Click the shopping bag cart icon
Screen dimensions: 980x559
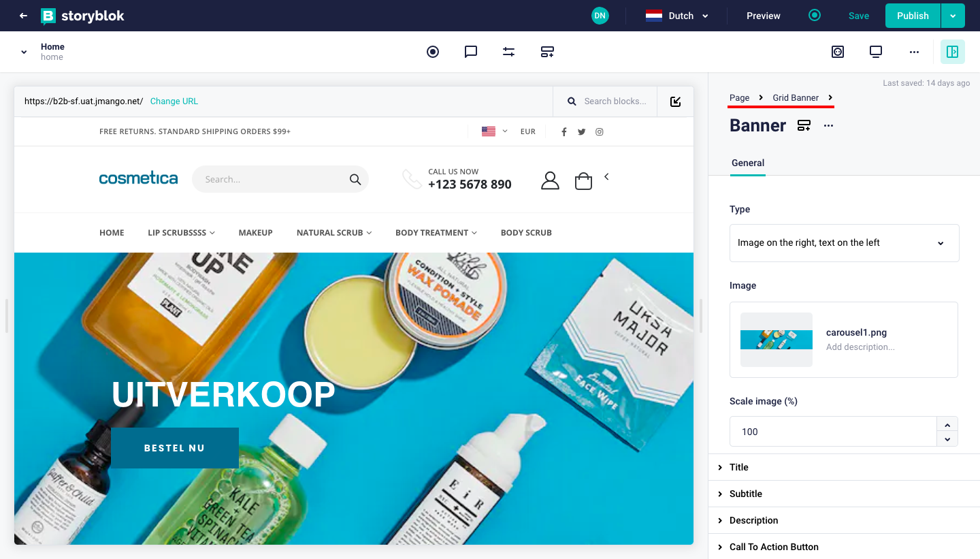583,180
